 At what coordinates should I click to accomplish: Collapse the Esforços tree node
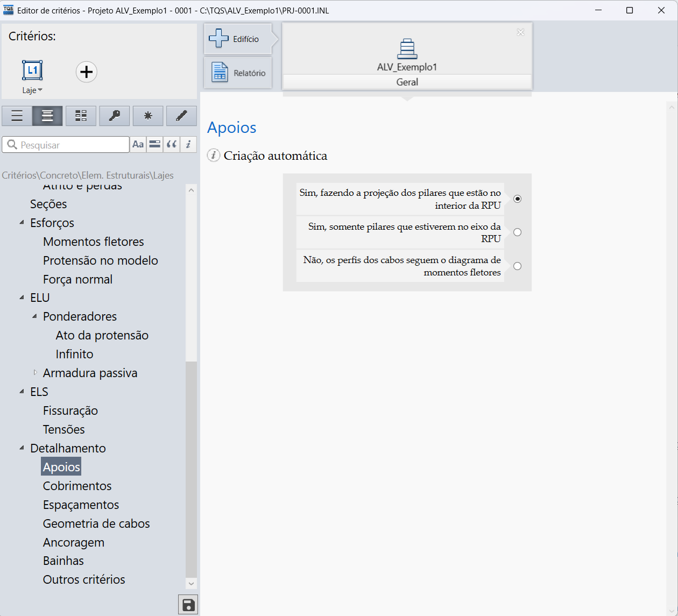pos(22,222)
